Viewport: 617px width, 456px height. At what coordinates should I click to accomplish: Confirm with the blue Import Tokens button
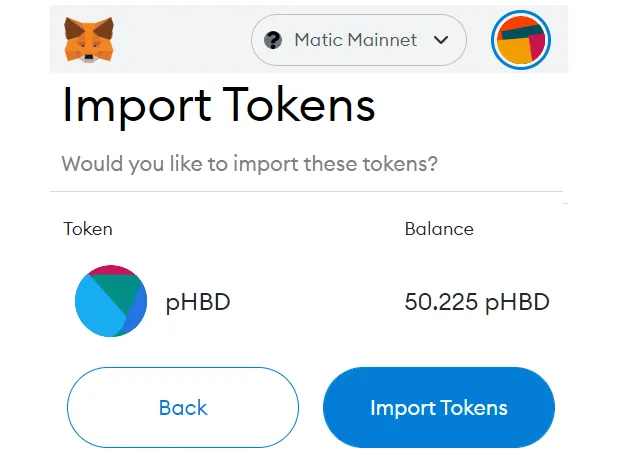[439, 407]
